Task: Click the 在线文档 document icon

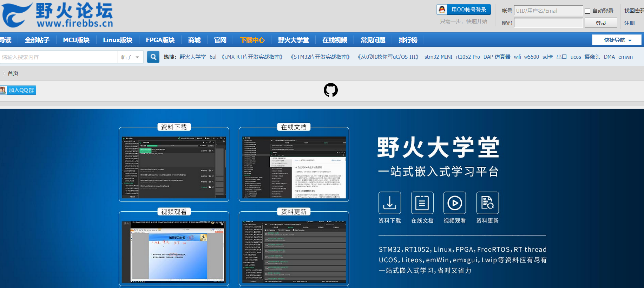Action: (422, 203)
